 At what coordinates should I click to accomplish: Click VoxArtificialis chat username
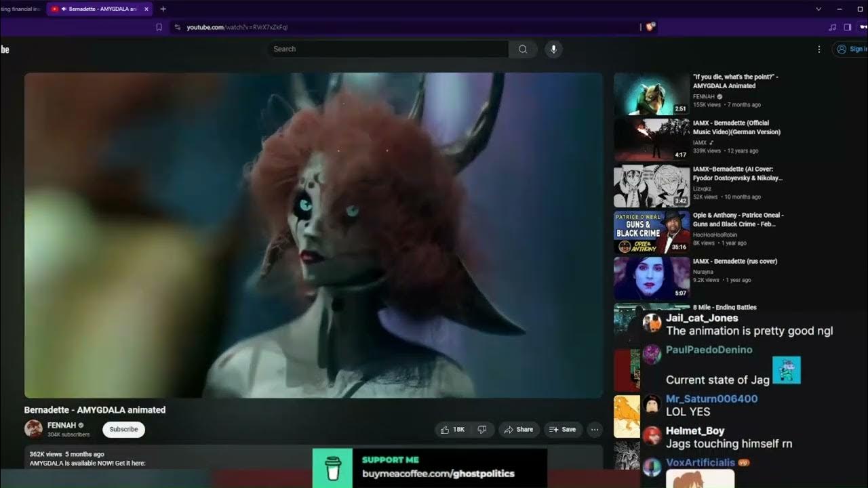point(701,463)
